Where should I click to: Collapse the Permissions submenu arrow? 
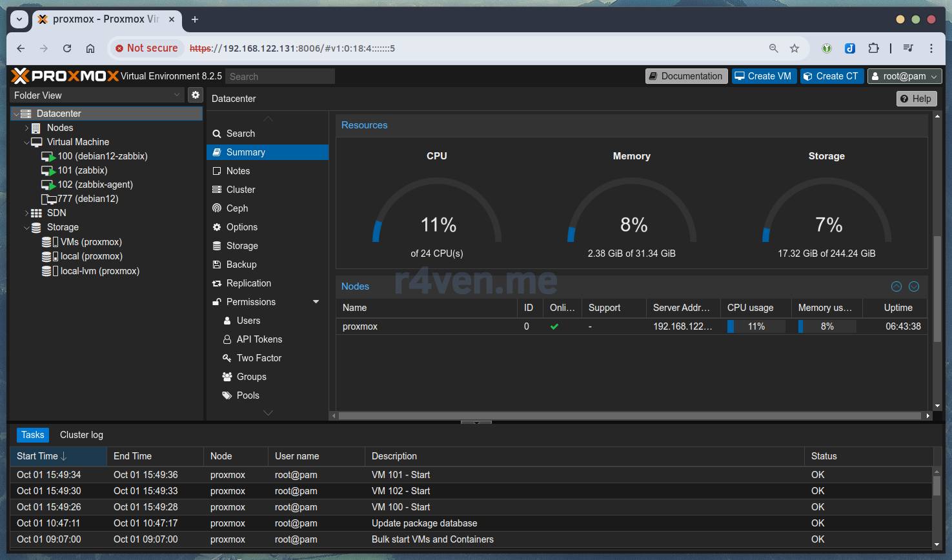coord(316,302)
